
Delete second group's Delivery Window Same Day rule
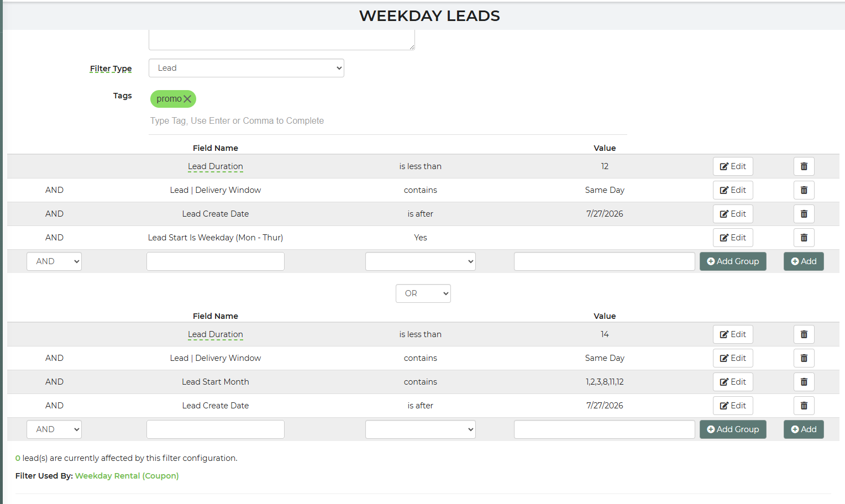point(804,358)
